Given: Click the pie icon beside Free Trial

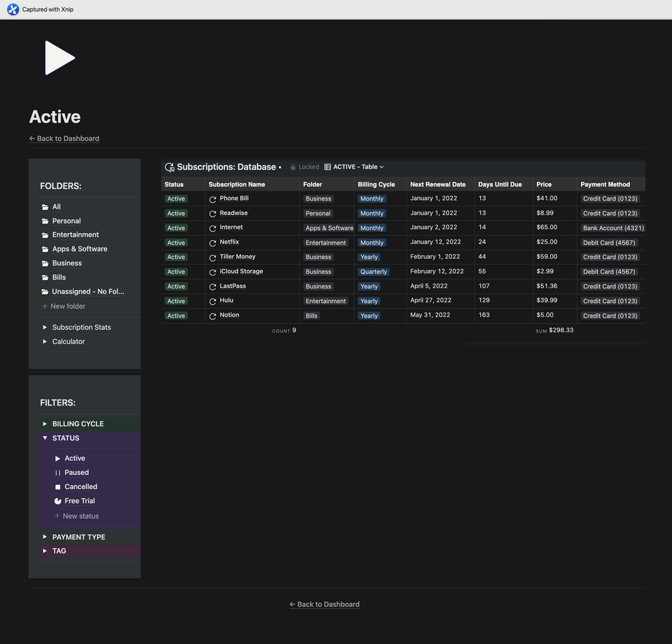Looking at the screenshot, I should click(x=58, y=501).
